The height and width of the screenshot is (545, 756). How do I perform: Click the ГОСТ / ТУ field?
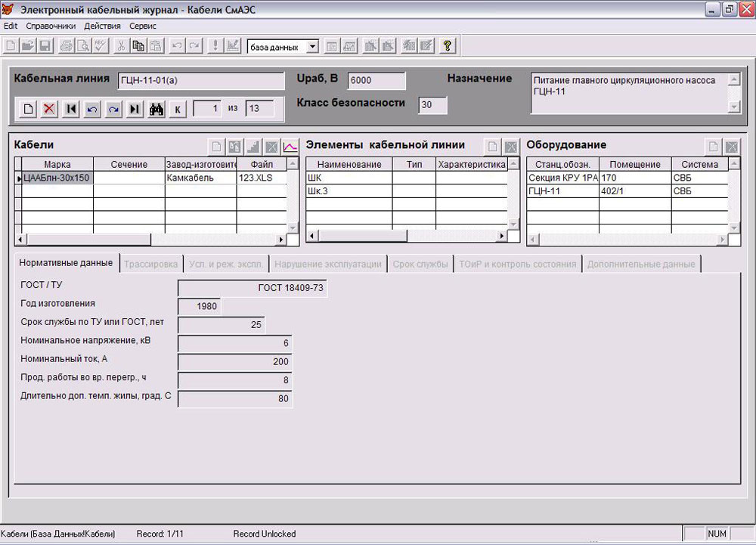(x=253, y=288)
